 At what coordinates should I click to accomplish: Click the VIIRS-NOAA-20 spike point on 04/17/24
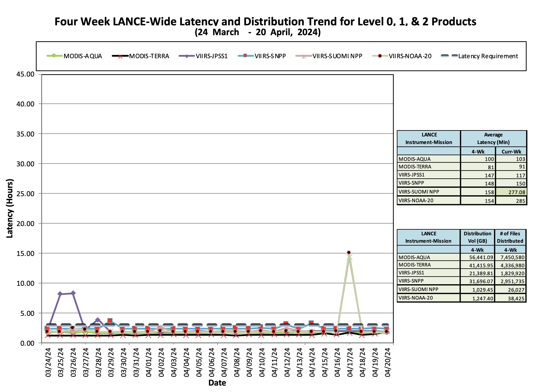click(349, 253)
